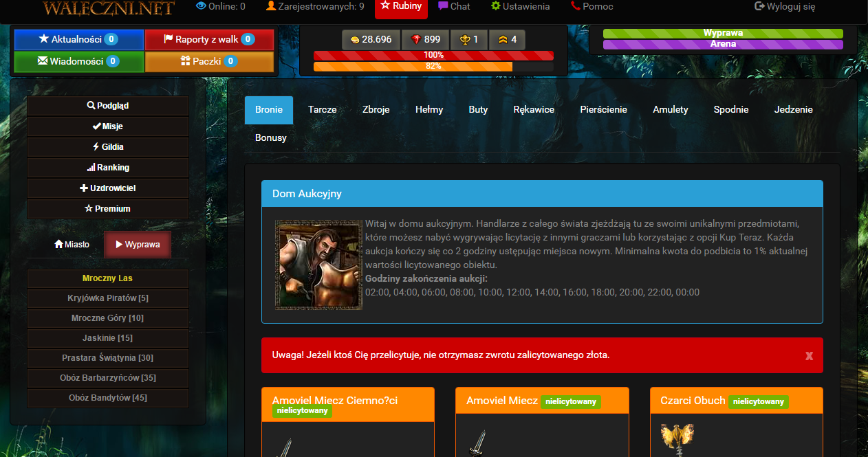Select Obóz Bandytów [45] location
Viewport: 868px width, 457px height.
click(x=108, y=398)
